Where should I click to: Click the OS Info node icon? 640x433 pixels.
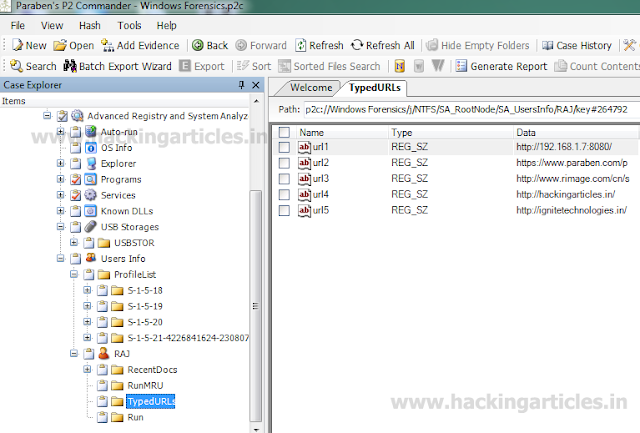(x=91, y=148)
